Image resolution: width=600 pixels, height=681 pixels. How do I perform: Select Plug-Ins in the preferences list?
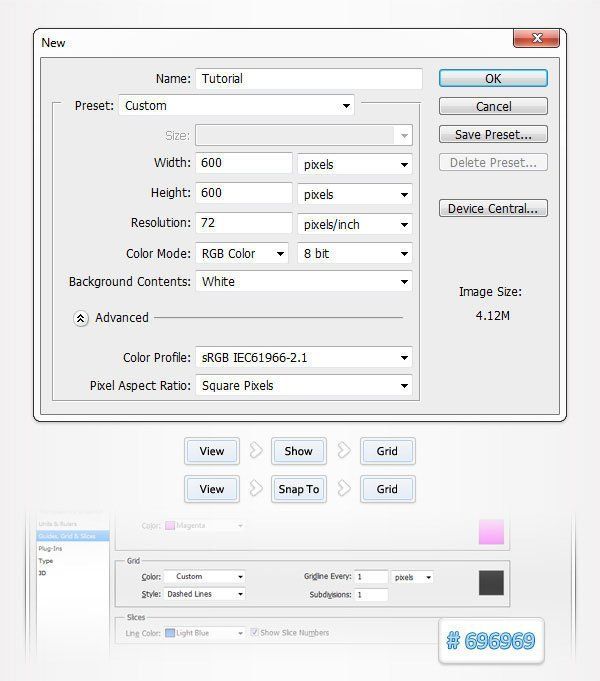click(x=50, y=549)
